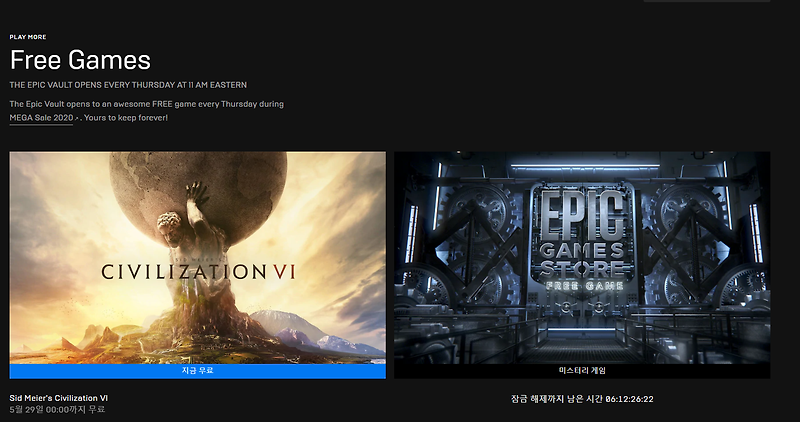
Task: Select the 5월 29일 00:00까지 무료 text
Action: [x=57, y=409]
